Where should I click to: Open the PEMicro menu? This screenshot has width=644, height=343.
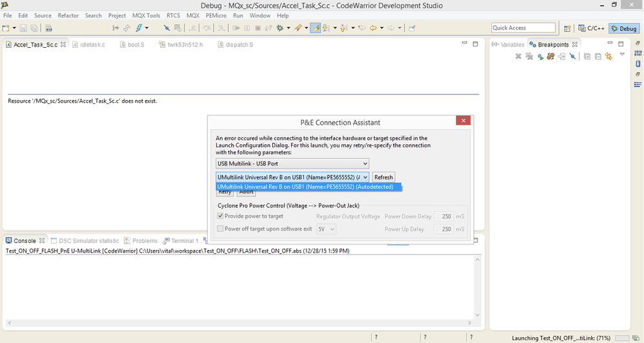click(216, 16)
